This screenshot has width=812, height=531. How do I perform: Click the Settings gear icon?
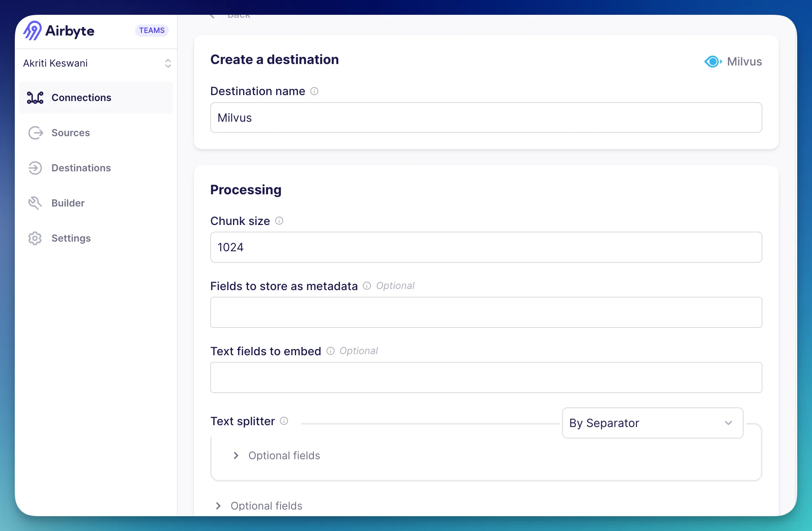(x=35, y=238)
